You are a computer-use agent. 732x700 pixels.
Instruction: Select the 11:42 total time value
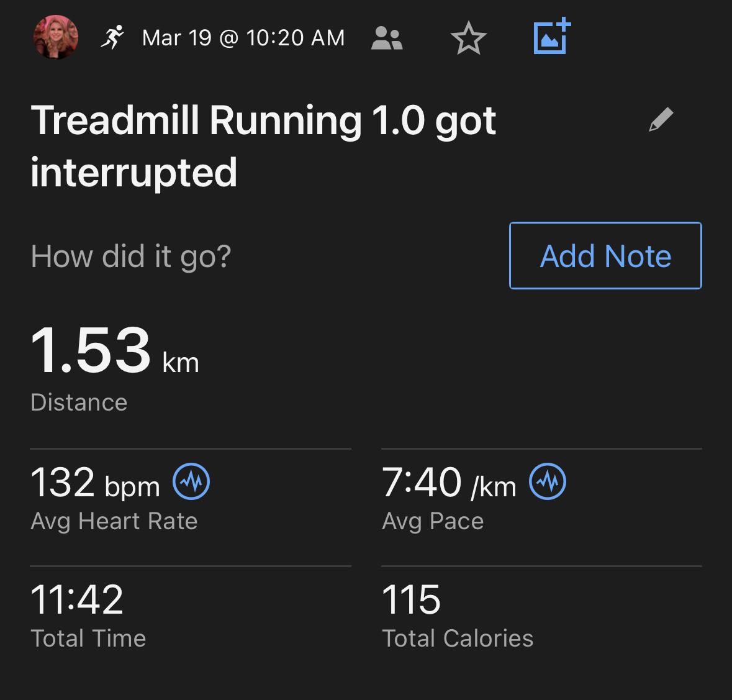point(77,599)
